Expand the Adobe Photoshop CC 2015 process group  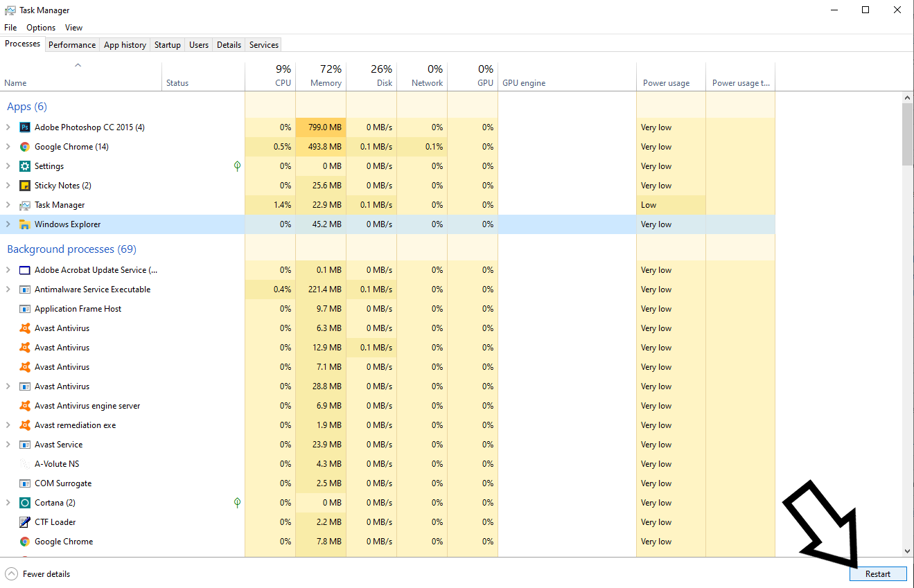8,127
